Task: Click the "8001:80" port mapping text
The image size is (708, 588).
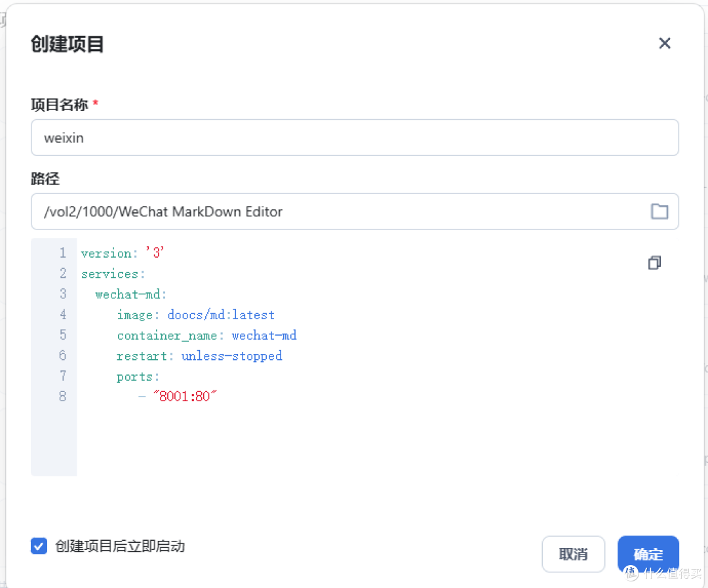Action: coord(185,396)
